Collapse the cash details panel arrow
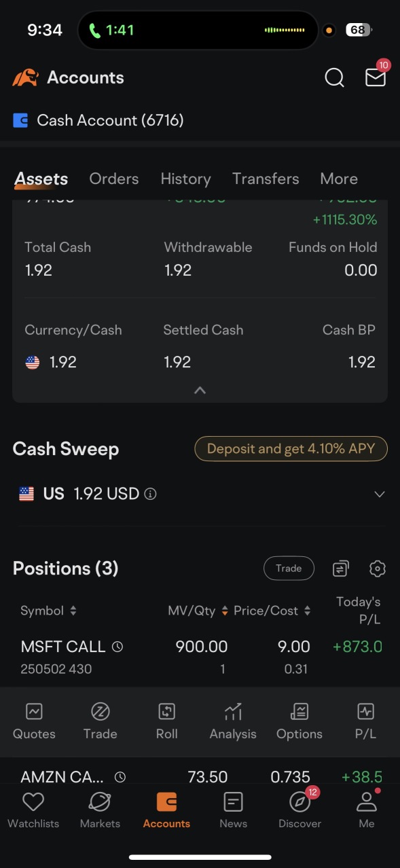400x868 pixels. tap(200, 391)
